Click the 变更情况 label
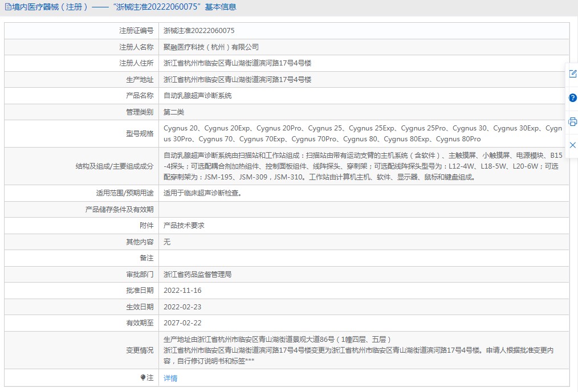 [140, 350]
